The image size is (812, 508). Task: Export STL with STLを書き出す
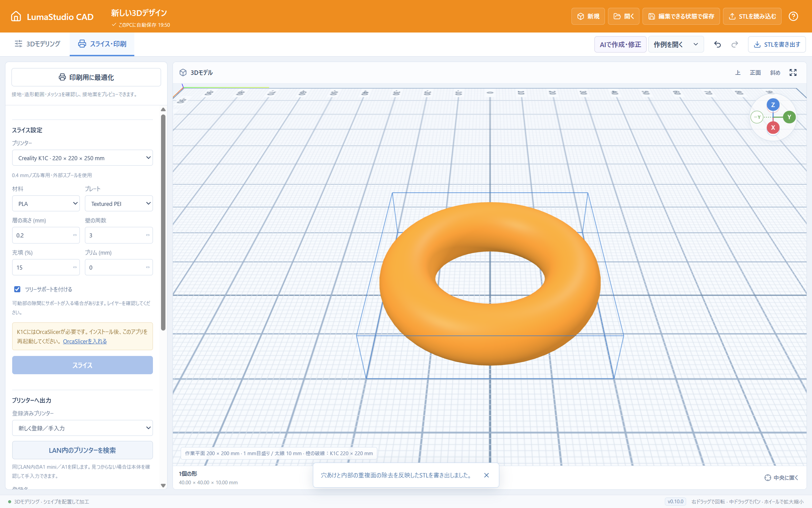(777, 44)
